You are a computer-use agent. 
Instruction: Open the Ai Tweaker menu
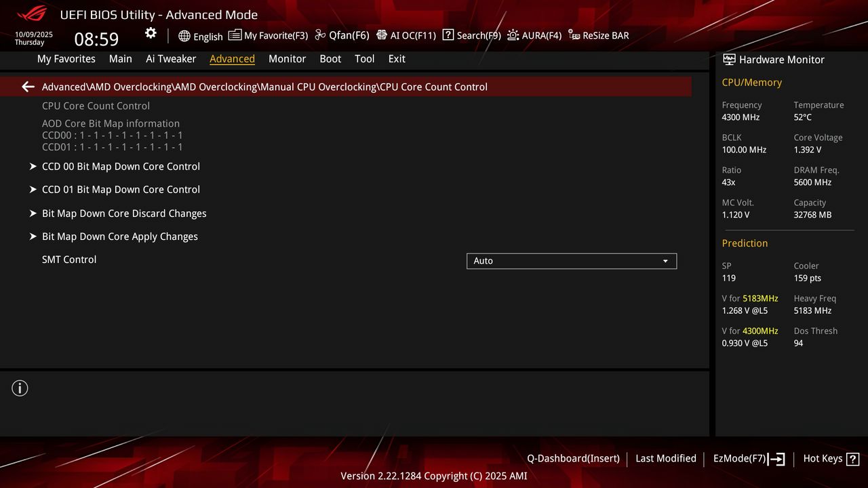click(171, 59)
